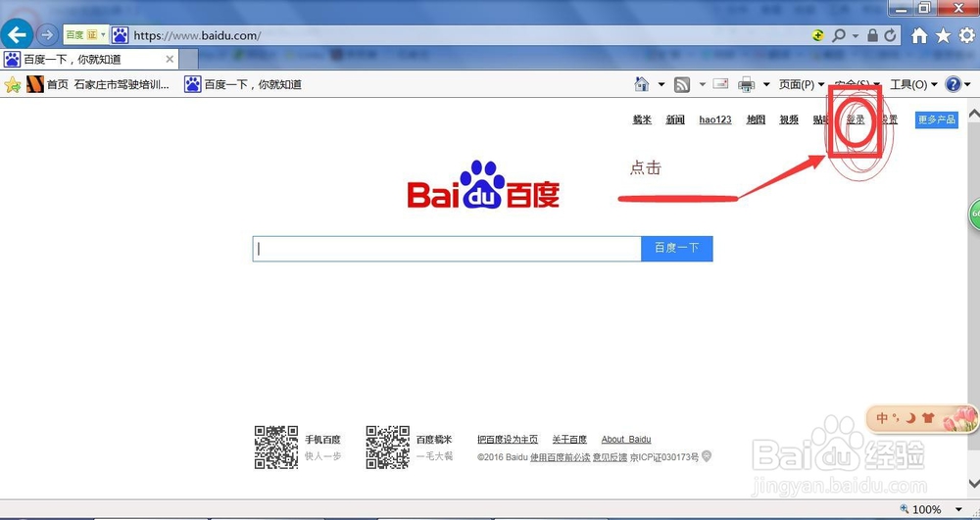Expand the zoom level dropdown arrow
Viewport: 980px width, 520px height.
pos(958,510)
